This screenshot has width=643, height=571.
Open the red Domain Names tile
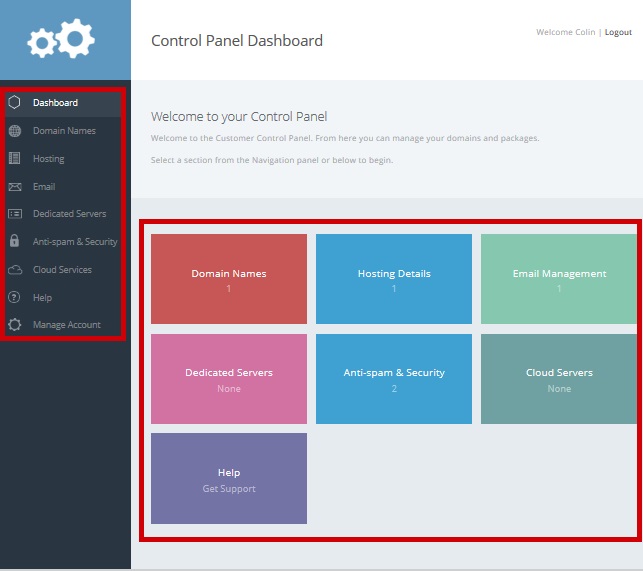[x=229, y=279]
